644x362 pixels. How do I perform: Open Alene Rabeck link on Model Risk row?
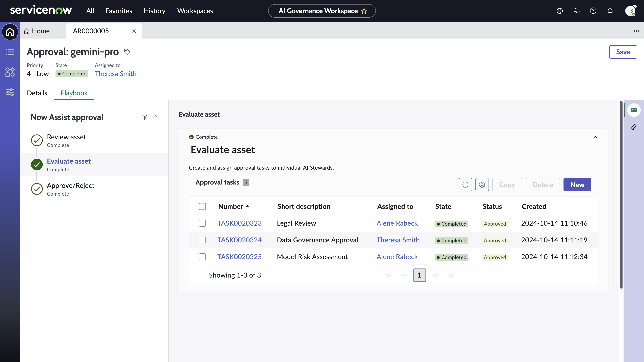(397, 257)
